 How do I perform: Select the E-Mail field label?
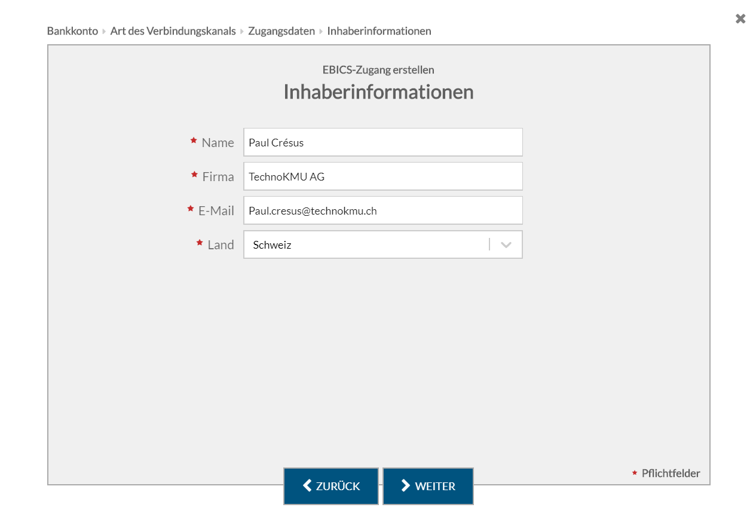point(216,211)
